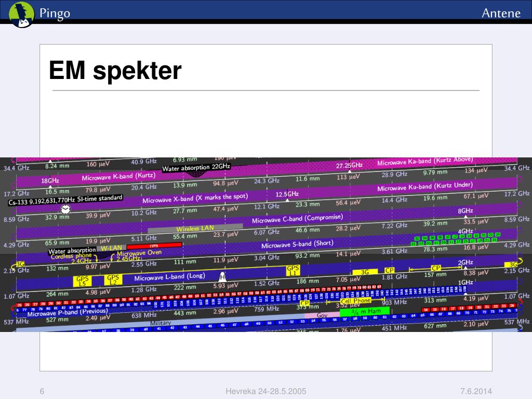Click the 28.9 GHz frequency label
Screen dimensions: 532x399
click(394, 175)
